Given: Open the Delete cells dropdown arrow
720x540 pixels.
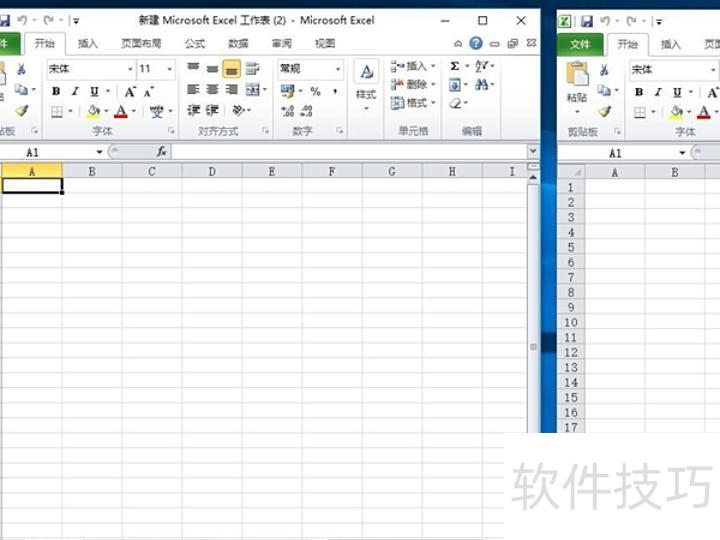Looking at the screenshot, I should click(433, 84).
